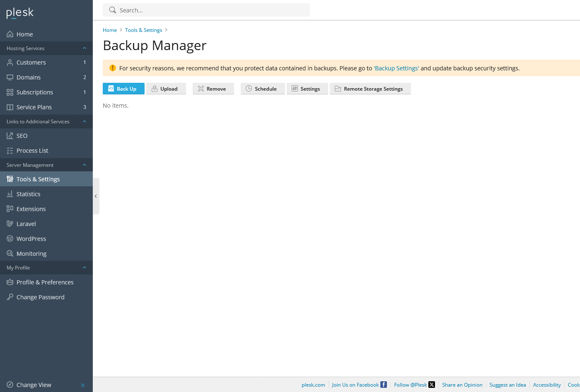Image resolution: width=580 pixels, height=392 pixels.
Task: Click the X social icon in footer
Action: click(432, 385)
